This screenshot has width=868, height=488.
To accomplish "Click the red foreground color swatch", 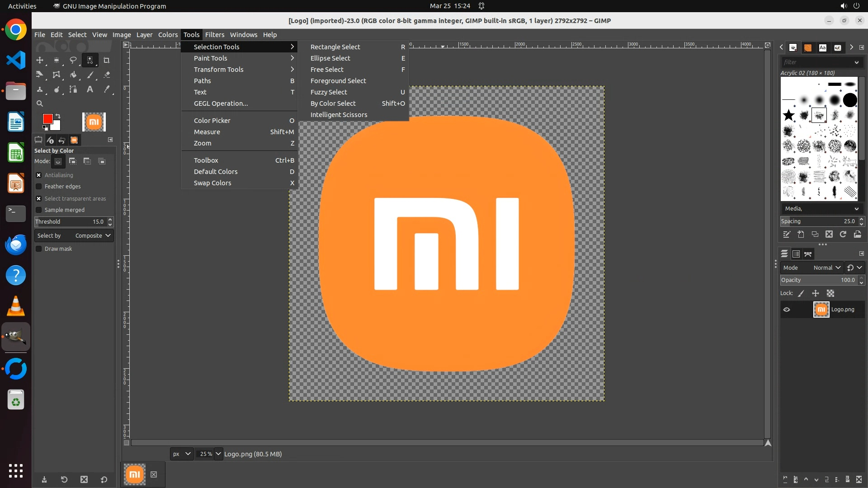I will point(47,119).
